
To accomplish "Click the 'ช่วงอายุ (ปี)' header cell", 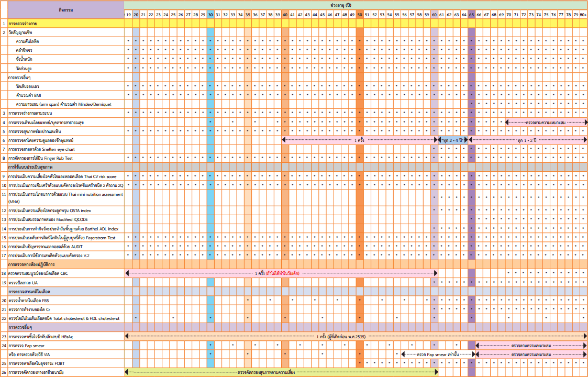I will [356, 6].
